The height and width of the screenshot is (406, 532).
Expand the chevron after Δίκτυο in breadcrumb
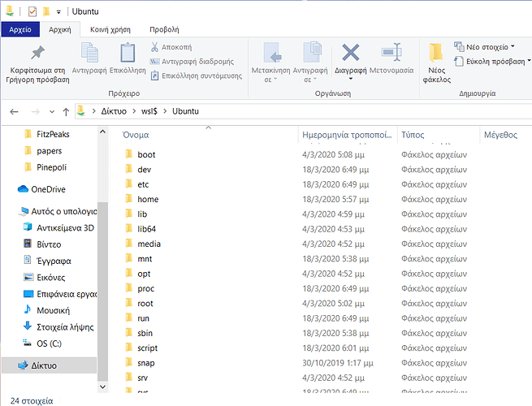134,111
